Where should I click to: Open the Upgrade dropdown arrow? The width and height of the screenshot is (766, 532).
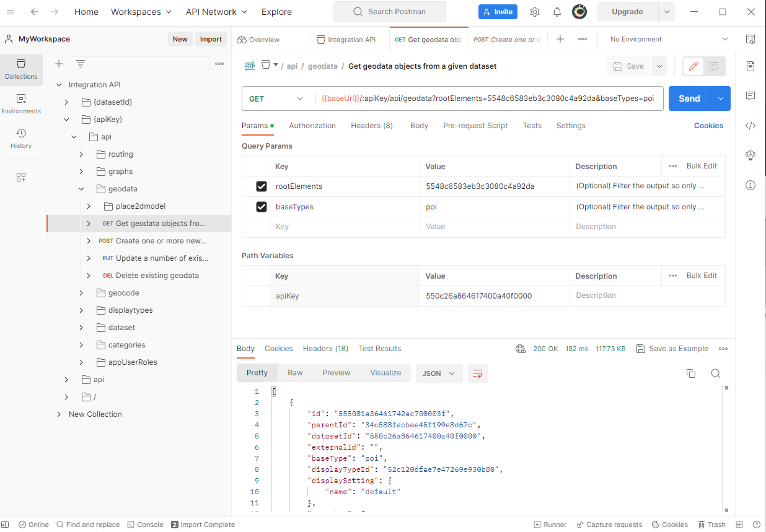pos(667,12)
